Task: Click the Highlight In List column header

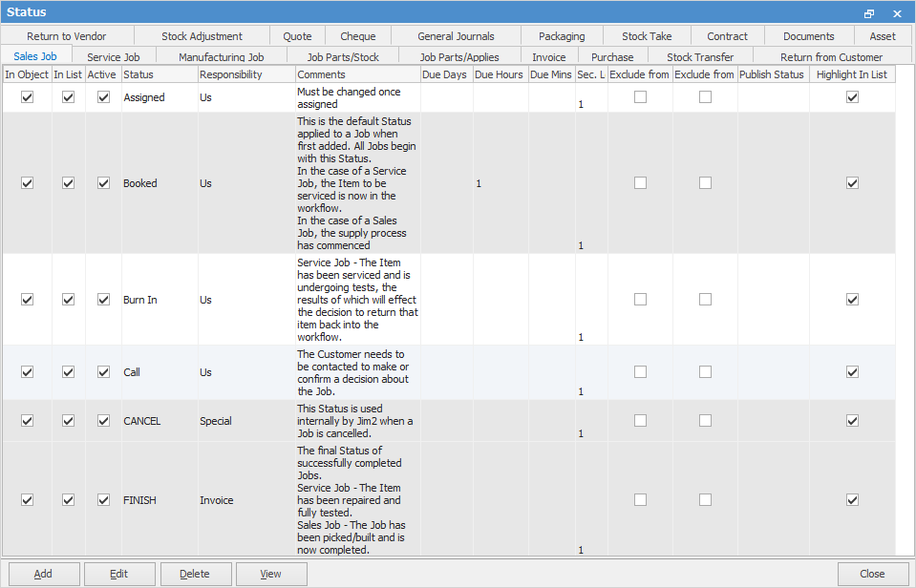Action: (x=852, y=74)
